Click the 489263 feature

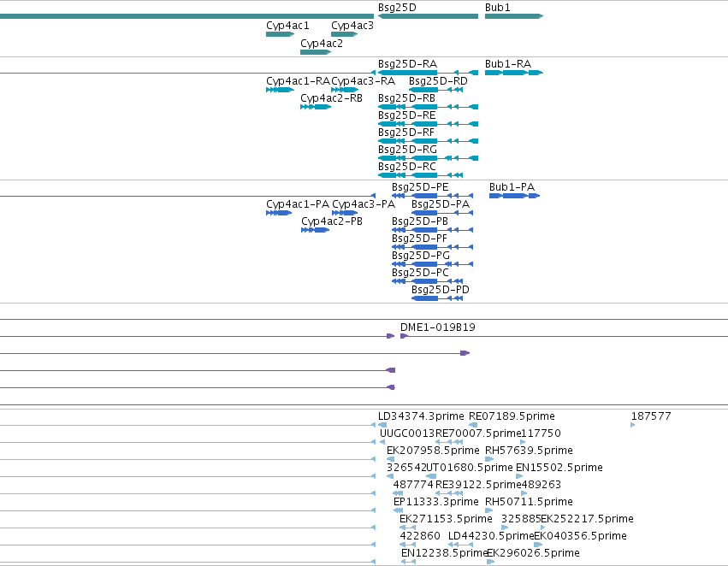pos(524,493)
